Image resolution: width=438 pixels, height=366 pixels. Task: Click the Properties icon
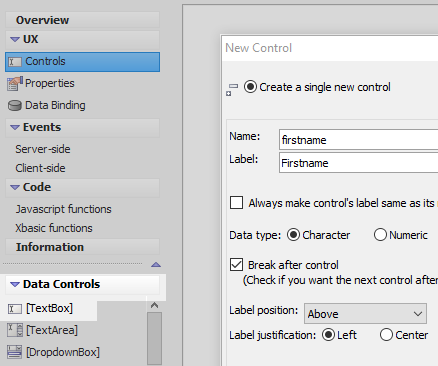(x=15, y=84)
